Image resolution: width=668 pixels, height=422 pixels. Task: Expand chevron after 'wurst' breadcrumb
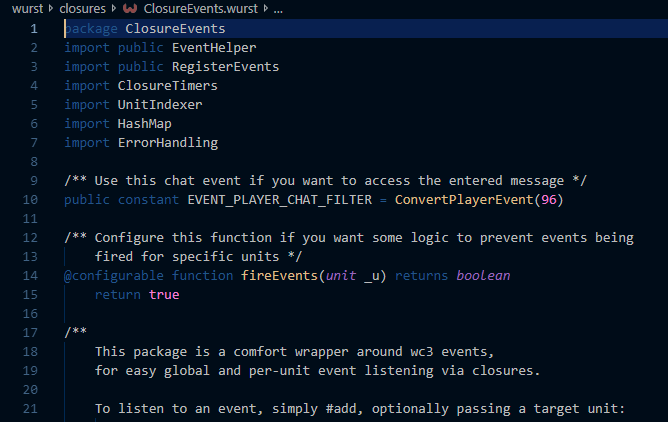pos(51,8)
